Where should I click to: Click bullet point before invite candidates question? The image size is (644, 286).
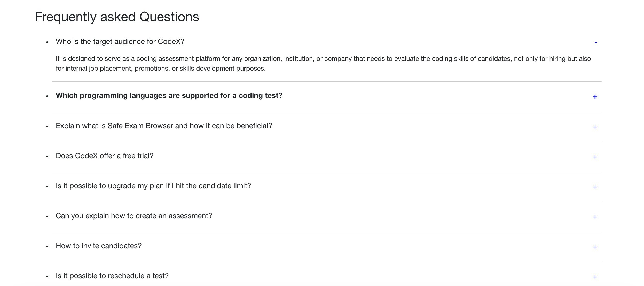[x=47, y=247]
